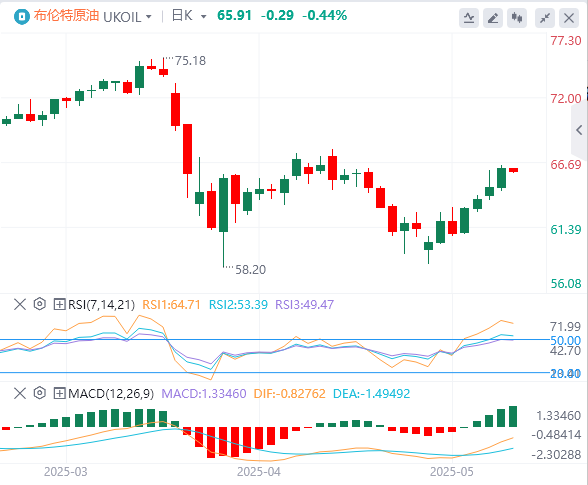Expand the right side panel arrow

pos(579,130)
